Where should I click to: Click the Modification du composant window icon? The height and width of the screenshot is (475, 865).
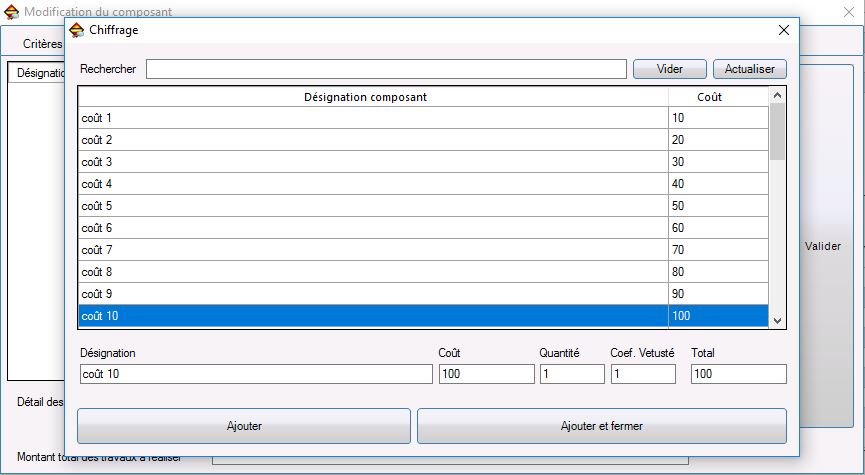point(11,12)
